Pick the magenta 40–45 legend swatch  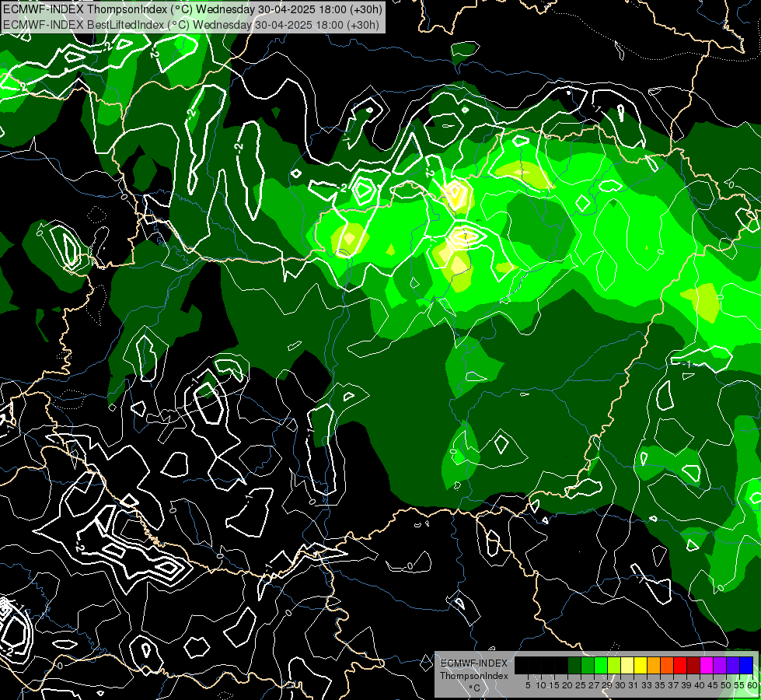click(707, 665)
